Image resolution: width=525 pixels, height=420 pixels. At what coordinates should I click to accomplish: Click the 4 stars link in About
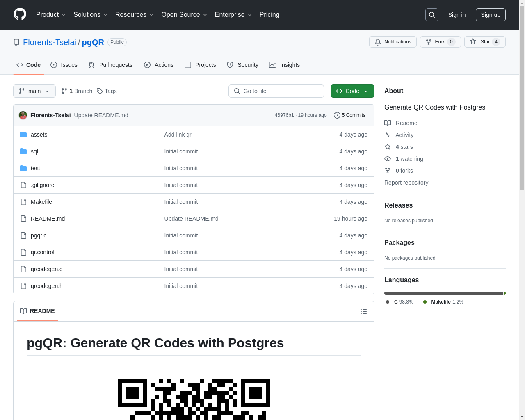tap(399, 147)
